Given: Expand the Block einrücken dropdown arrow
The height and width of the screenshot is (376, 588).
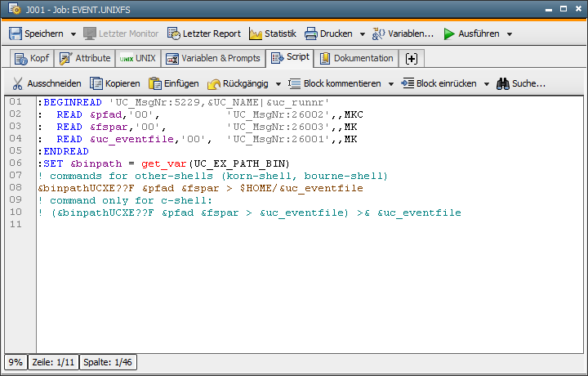Looking at the screenshot, I should (x=487, y=84).
